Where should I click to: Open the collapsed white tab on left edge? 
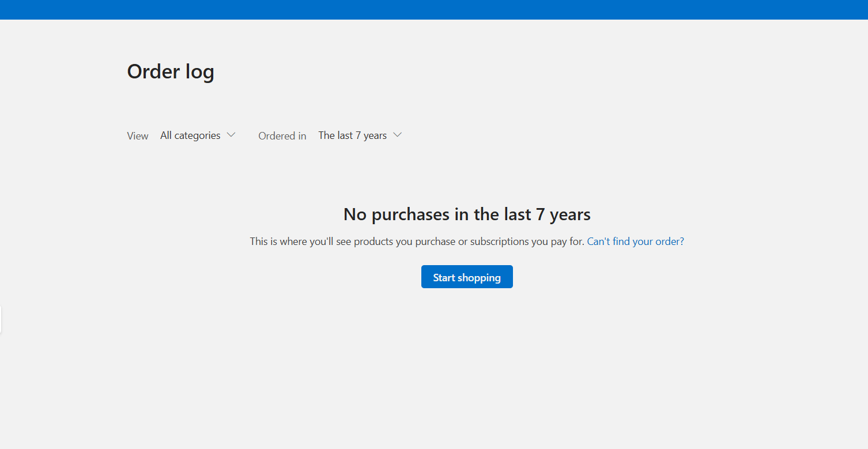point(1,320)
